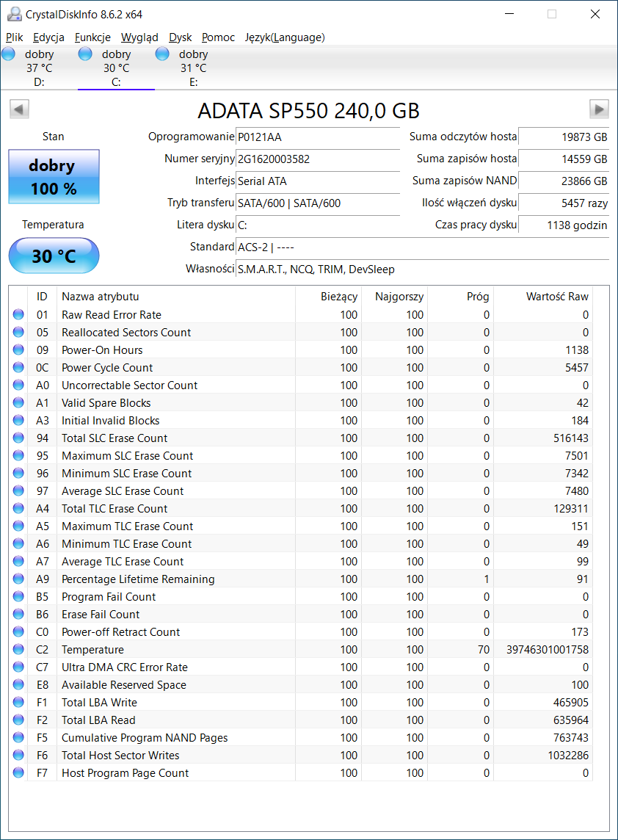This screenshot has height=840, width=618.
Task: Click the serial number field 2G1620003582
Action: [318, 159]
